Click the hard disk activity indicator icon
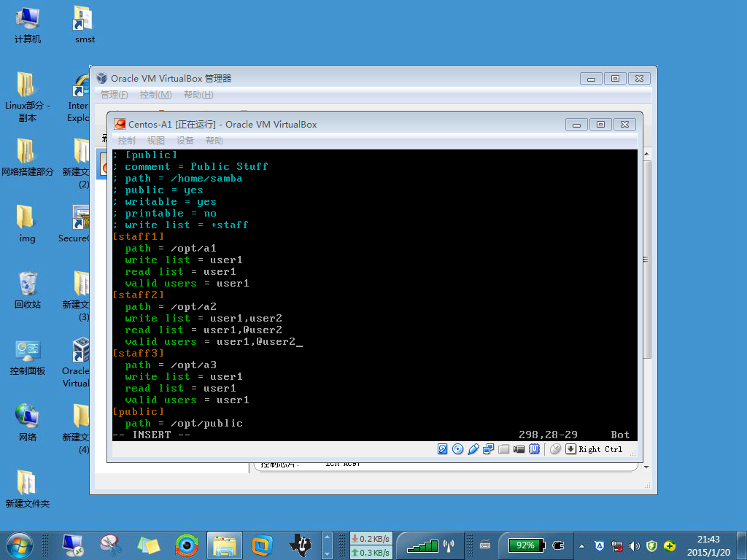The height and width of the screenshot is (560, 747). pos(443,449)
